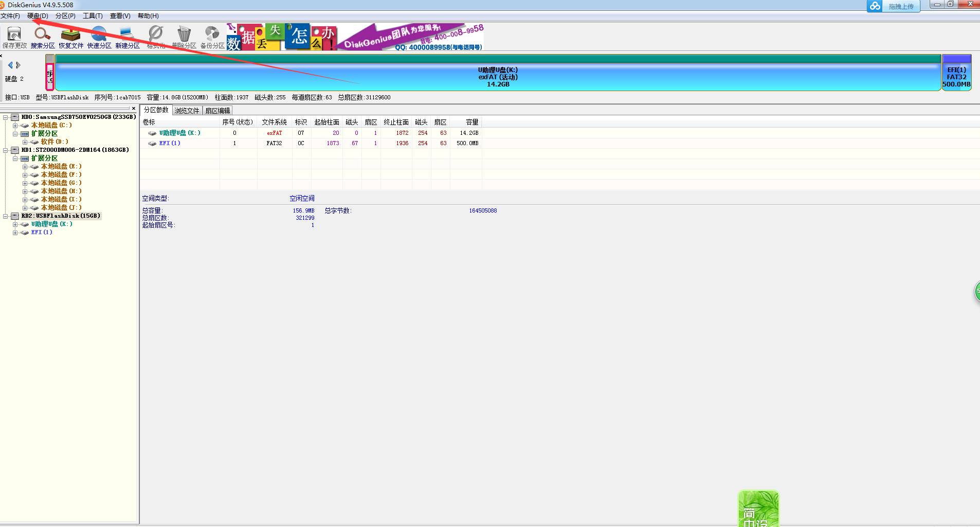Switch to the 分区参数 tab
Screen dimensions: 980x527
(x=156, y=110)
